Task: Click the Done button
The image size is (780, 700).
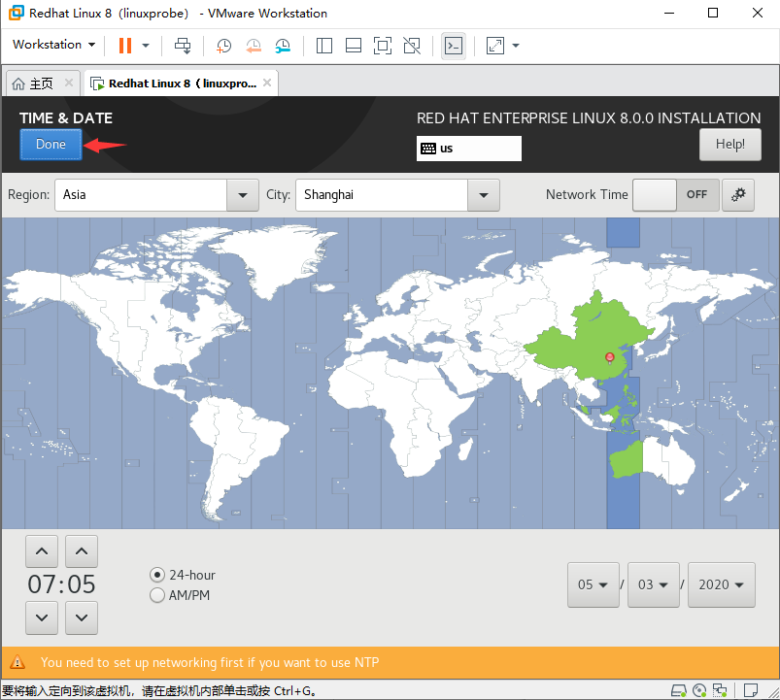Action: pyautogui.click(x=51, y=145)
